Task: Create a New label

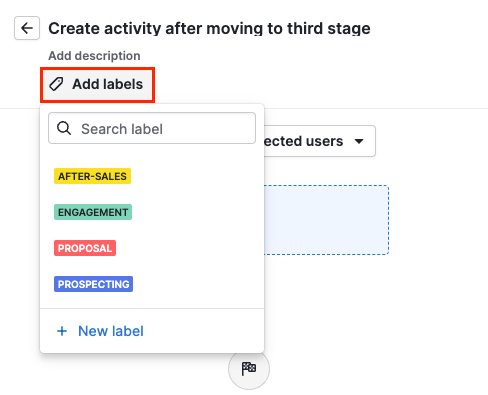Action: tap(100, 331)
